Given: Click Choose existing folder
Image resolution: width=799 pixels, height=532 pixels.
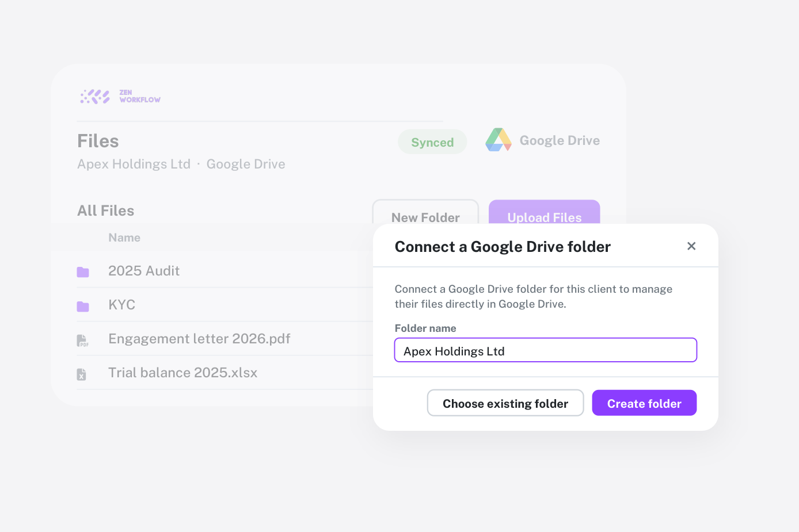Looking at the screenshot, I should [x=505, y=403].
